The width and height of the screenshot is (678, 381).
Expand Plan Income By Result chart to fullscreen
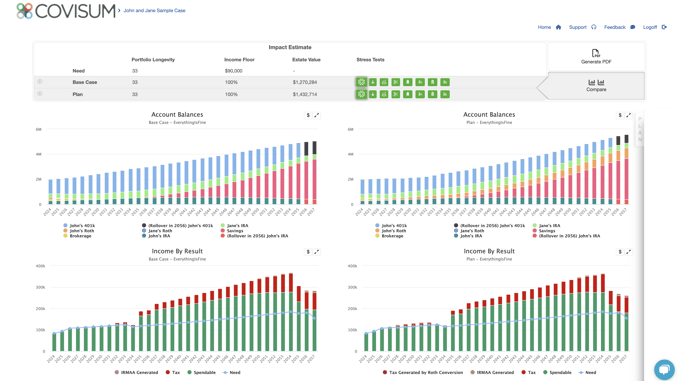tap(629, 252)
